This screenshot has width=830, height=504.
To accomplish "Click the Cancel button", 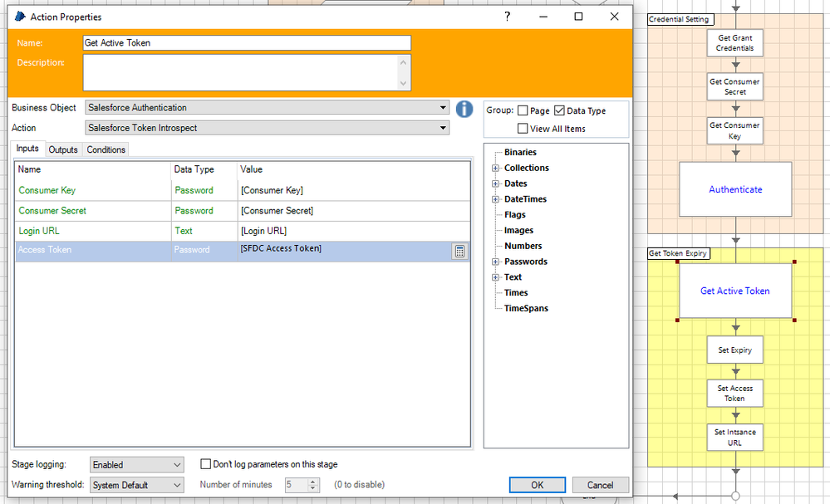I will click(600, 485).
